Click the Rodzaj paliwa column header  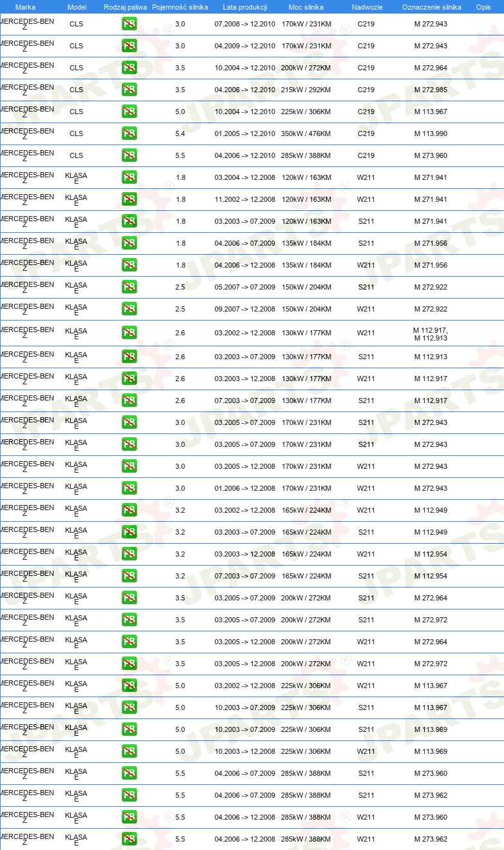coord(125,7)
